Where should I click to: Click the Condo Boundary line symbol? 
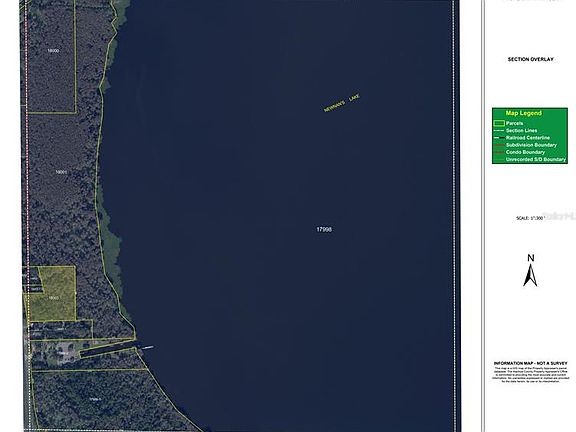(x=499, y=152)
